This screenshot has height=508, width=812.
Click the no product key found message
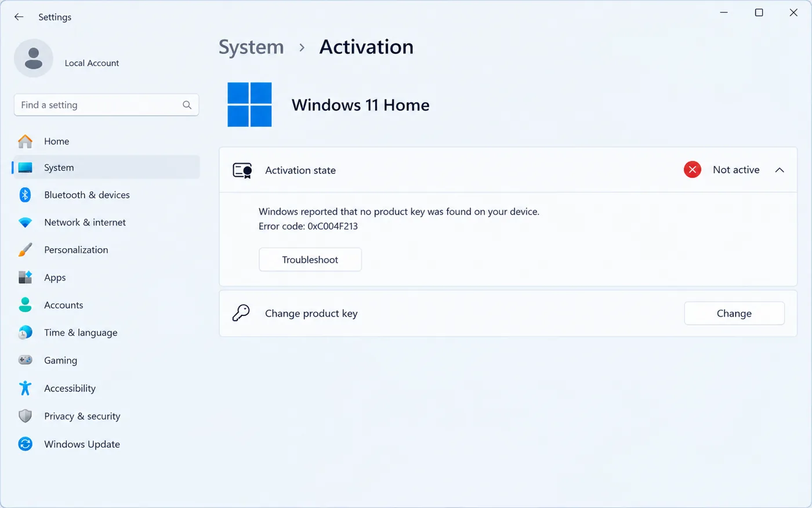coord(399,212)
